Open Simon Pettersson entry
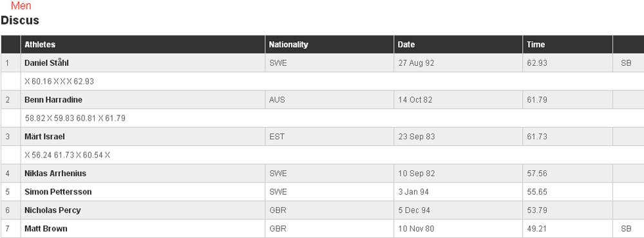The image size is (644, 238). click(x=58, y=192)
